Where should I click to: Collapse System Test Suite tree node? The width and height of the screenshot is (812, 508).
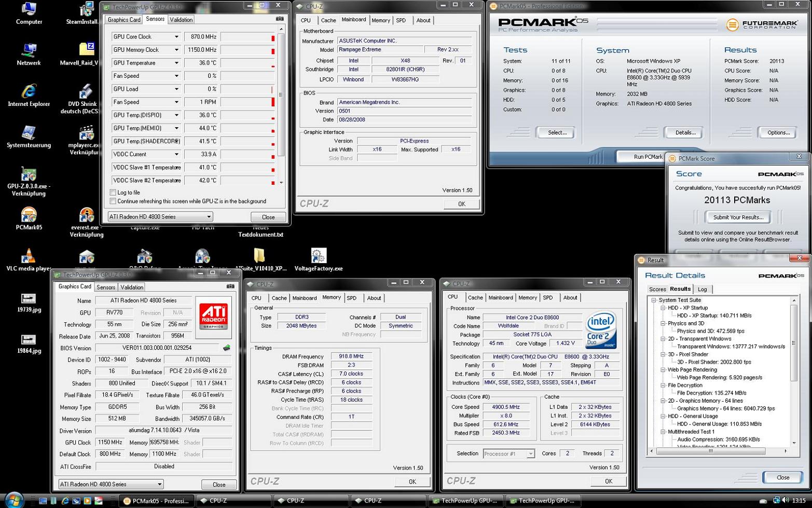(x=654, y=300)
